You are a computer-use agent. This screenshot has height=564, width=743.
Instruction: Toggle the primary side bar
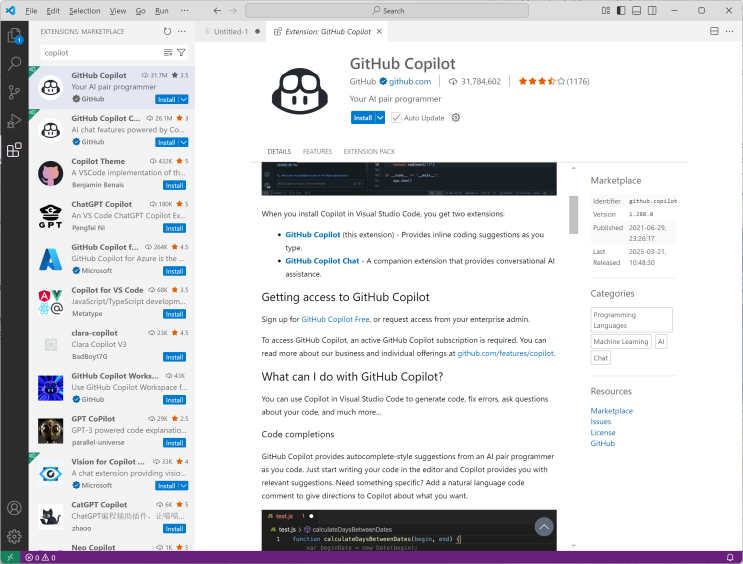[621, 10]
